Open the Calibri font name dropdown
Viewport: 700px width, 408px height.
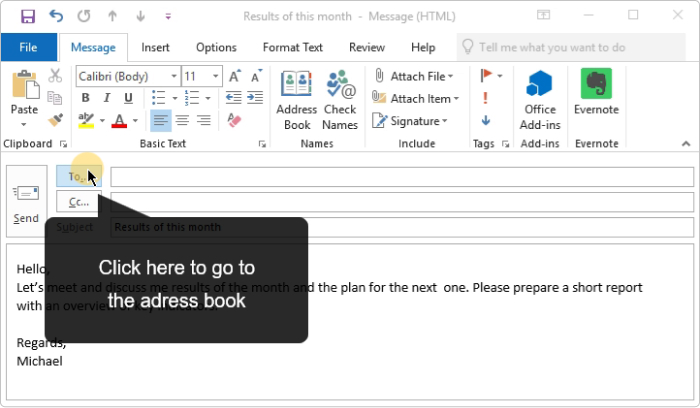click(174, 76)
